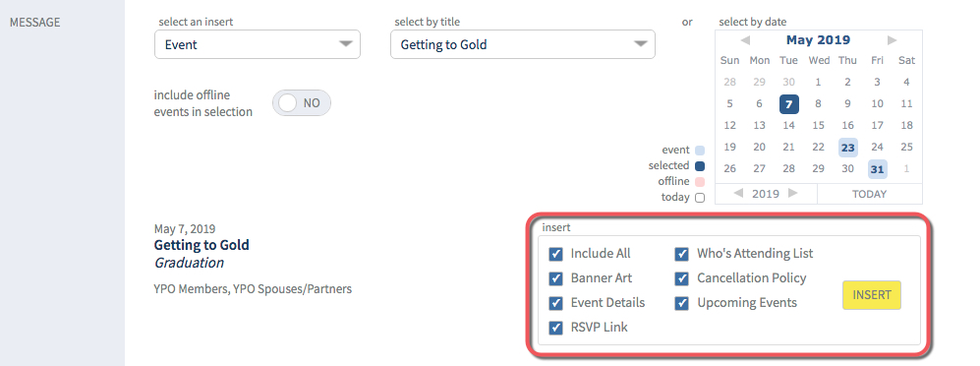This screenshot has height=366, width=980.
Task: Select the highlighted May 7 date
Action: [x=788, y=104]
